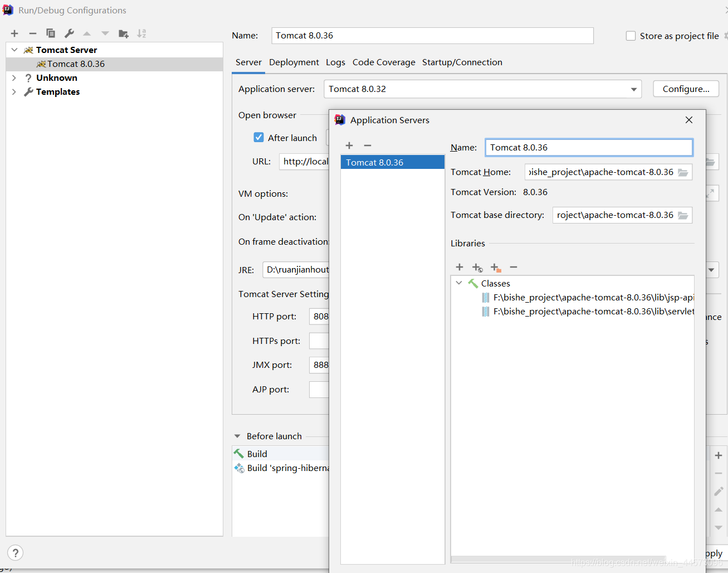Select Build 'spring-hiberna...' artifact task
Image resolution: width=728 pixels, height=573 pixels.
[x=281, y=468]
